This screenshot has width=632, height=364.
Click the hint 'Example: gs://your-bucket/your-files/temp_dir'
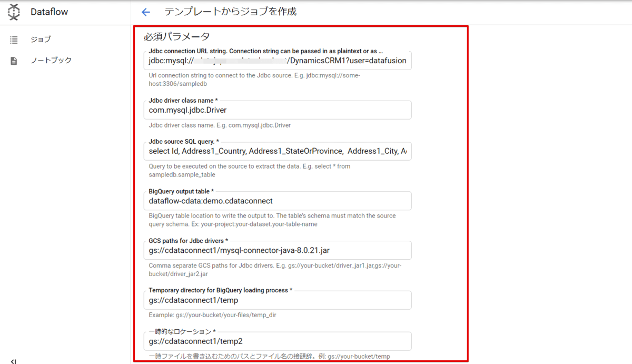(x=213, y=315)
